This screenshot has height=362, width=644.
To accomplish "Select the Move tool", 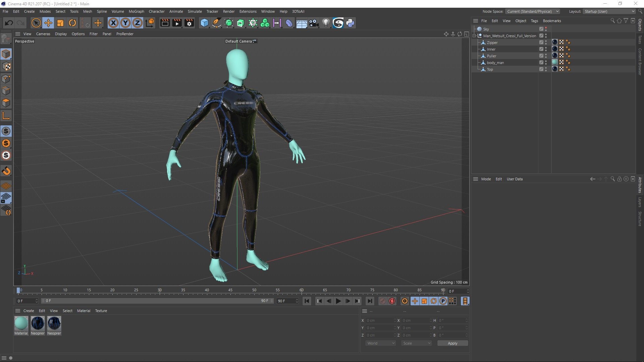I will coord(48,23).
